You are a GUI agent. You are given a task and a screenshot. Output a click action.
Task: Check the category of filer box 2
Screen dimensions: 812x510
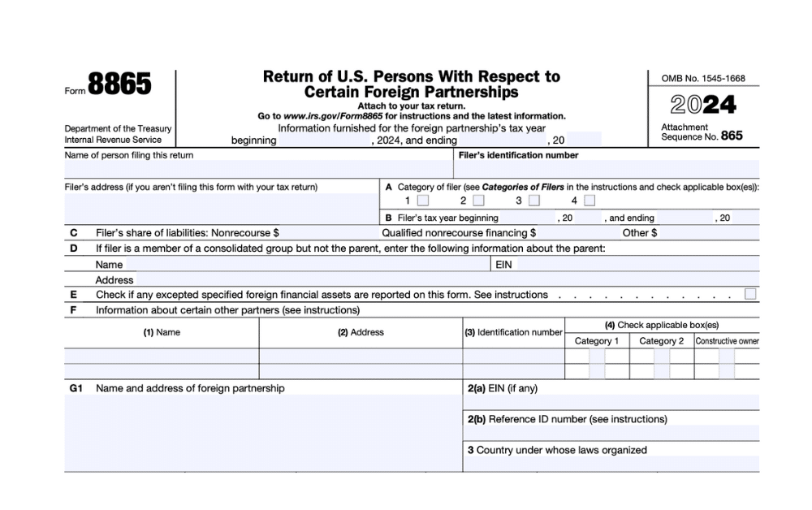point(478,200)
